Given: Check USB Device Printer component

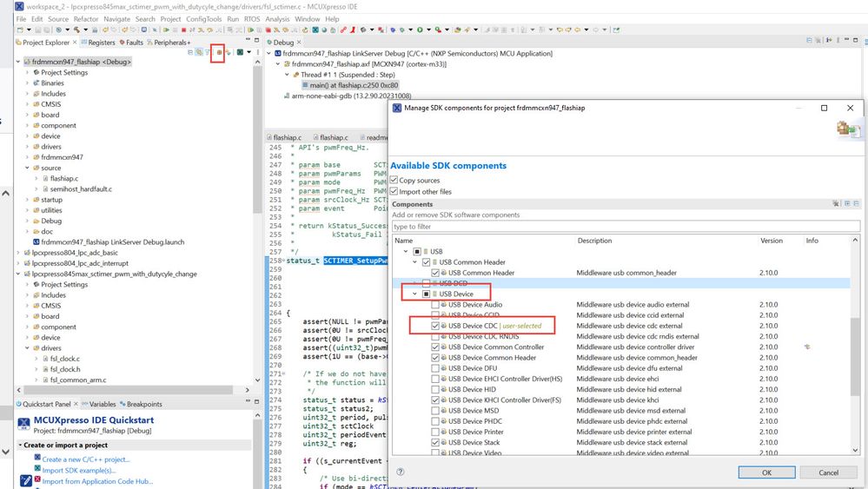Looking at the screenshot, I should [x=435, y=432].
